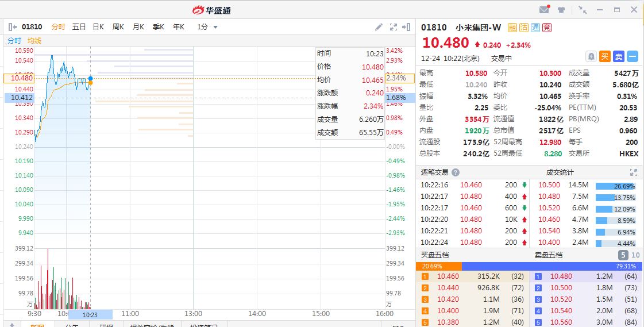Select the pencil drawing tool icon

tap(379, 27)
